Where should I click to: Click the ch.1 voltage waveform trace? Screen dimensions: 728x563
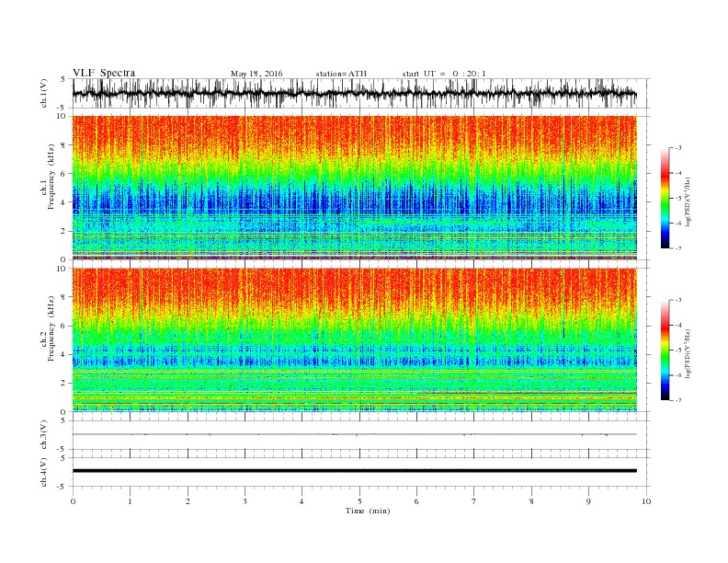pyautogui.click(x=355, y=93)
